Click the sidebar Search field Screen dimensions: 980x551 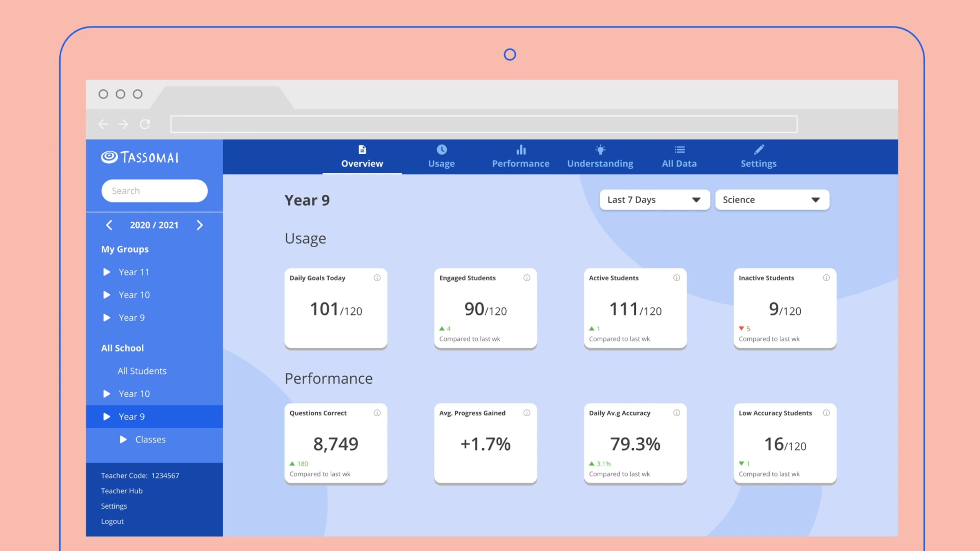[154, 191]
